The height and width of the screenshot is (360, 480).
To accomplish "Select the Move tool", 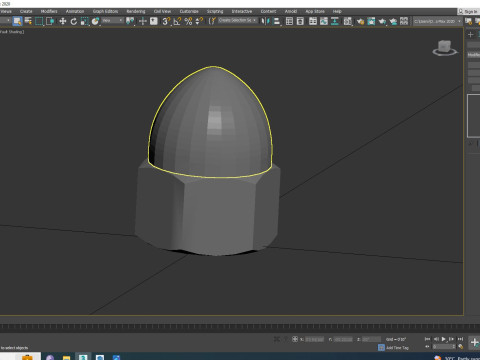I will click(63, 21).
